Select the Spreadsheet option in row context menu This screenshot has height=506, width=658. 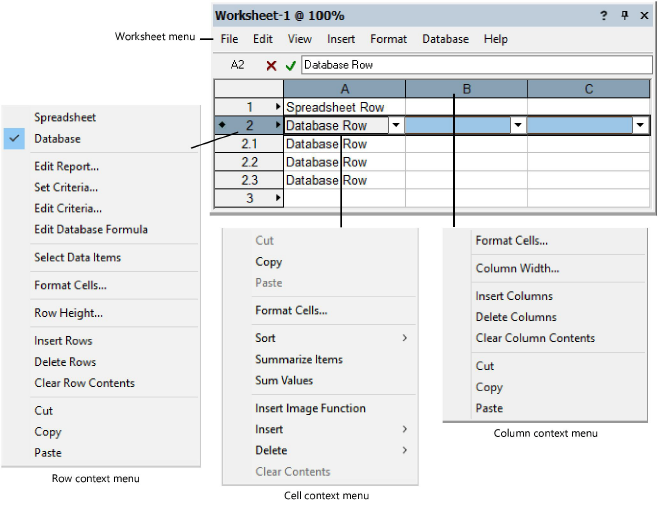pyautogui.click(x=64, y=117)
